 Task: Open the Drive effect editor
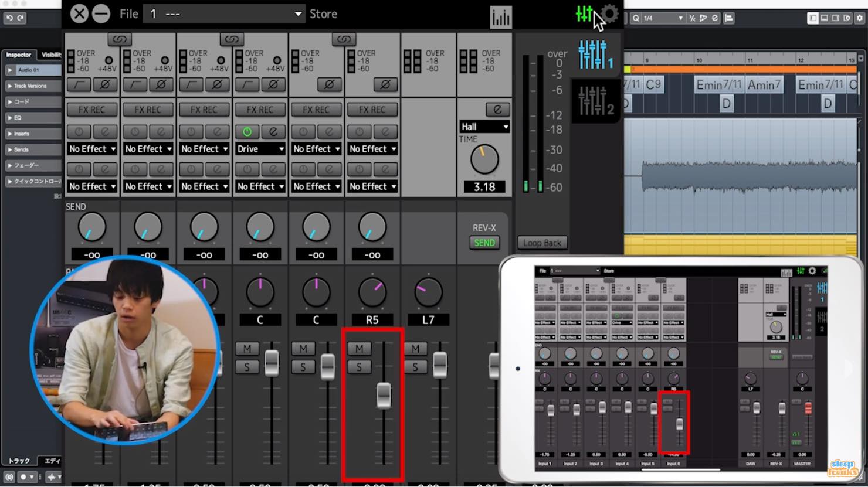(273, 132)
